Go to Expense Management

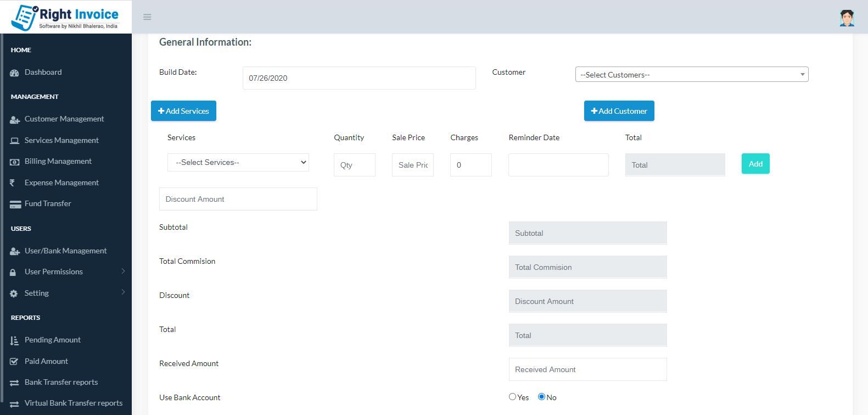coord(61,182)
